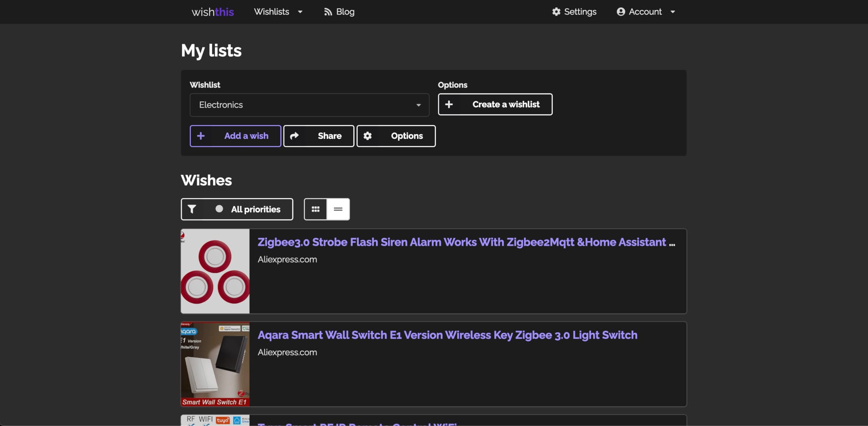868x426 pixels.
Task: Open the wishthis home logo
Action: (213, 12)
